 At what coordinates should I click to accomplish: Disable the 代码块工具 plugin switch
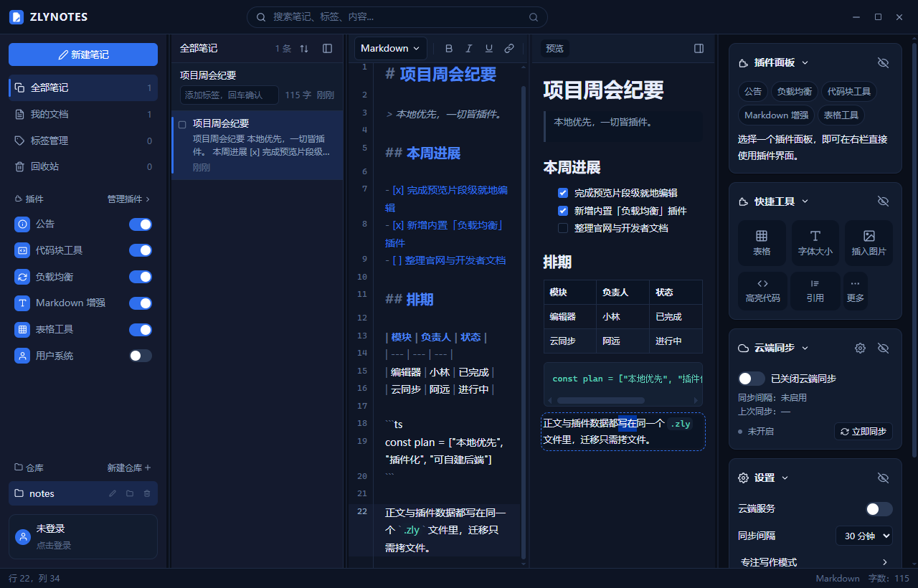pyautogui.click(x=141, y=250)
